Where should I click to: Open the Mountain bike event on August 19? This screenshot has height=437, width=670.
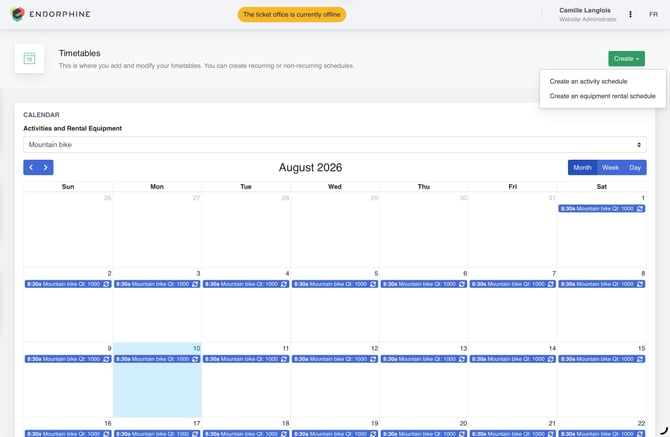335,434
